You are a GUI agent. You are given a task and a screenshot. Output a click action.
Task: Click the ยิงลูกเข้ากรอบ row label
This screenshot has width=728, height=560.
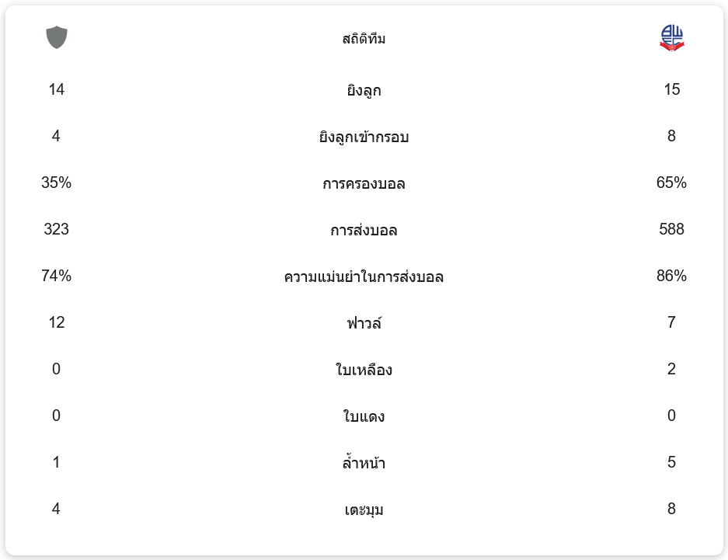coord(364,137)
